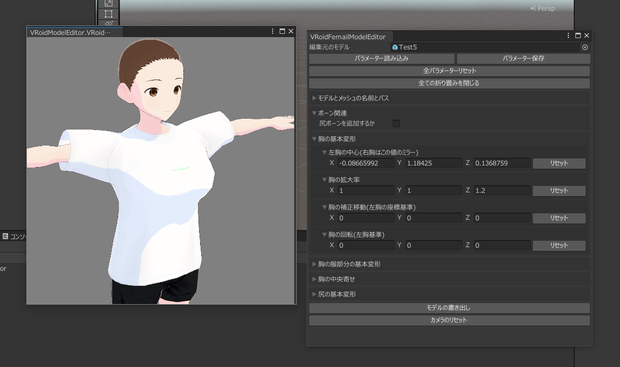Click the Persp label in scene view
This screenshot has height=367, width=620.
click(546, 8)
